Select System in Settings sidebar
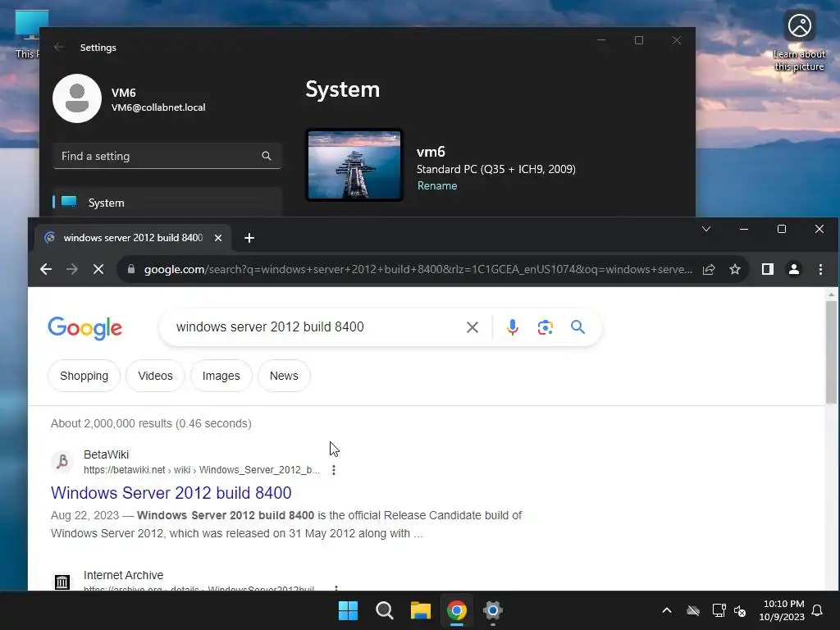 pyautogui.click(x=167, y=203)
